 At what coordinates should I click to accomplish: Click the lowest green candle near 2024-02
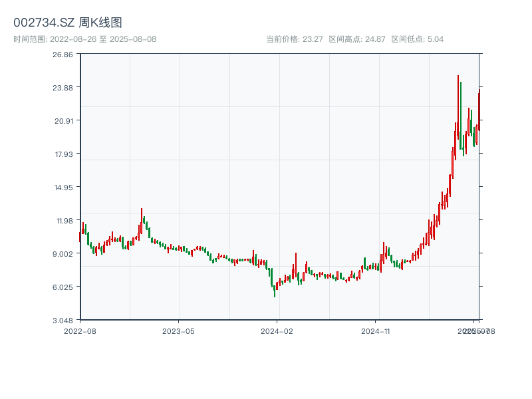click(x=275, y=291)
